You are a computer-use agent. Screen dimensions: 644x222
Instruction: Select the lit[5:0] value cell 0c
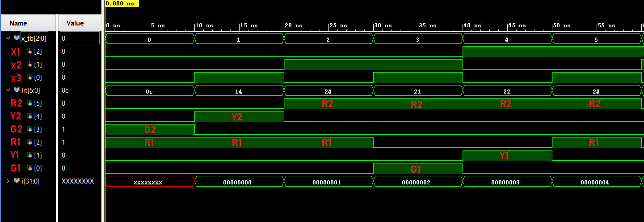[80, 90]
